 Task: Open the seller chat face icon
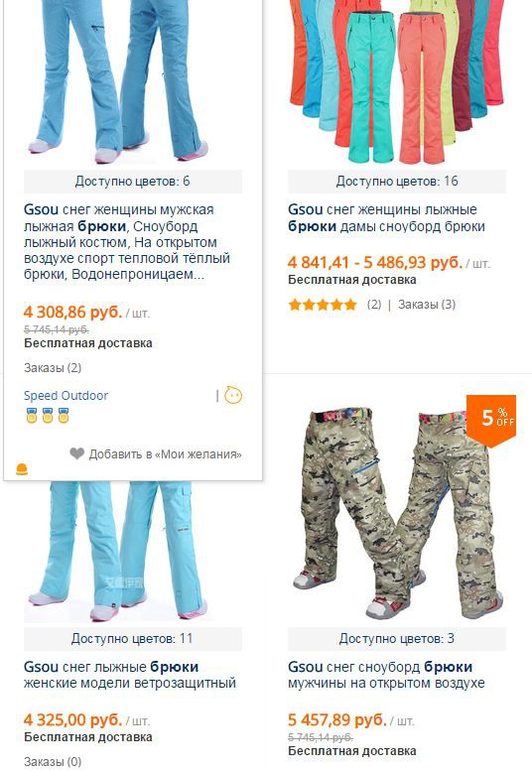[x=233, y=395]
